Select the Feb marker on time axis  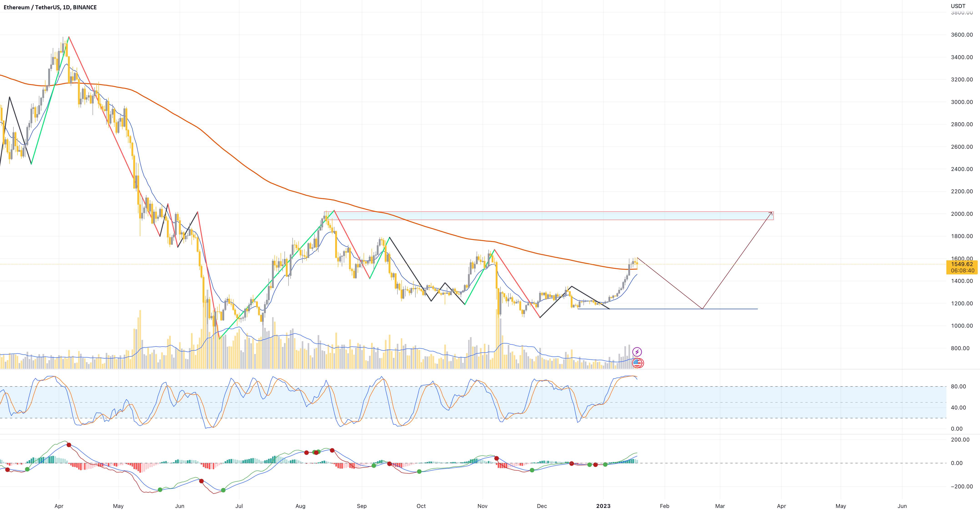(x=665, y=506)
